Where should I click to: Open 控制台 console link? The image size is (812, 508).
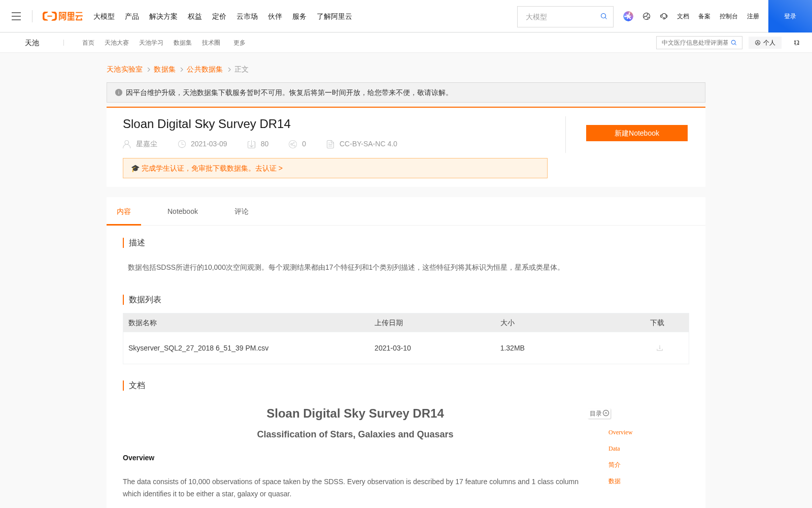(729, 16)
